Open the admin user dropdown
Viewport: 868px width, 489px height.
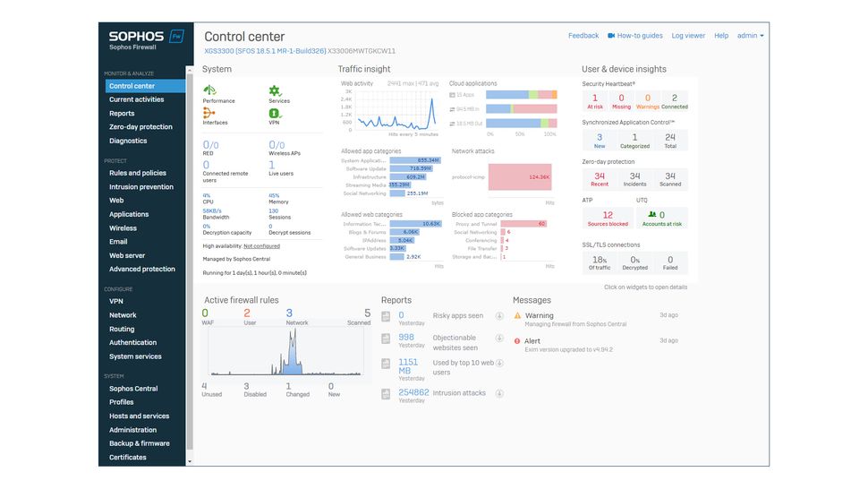(750, 36)
